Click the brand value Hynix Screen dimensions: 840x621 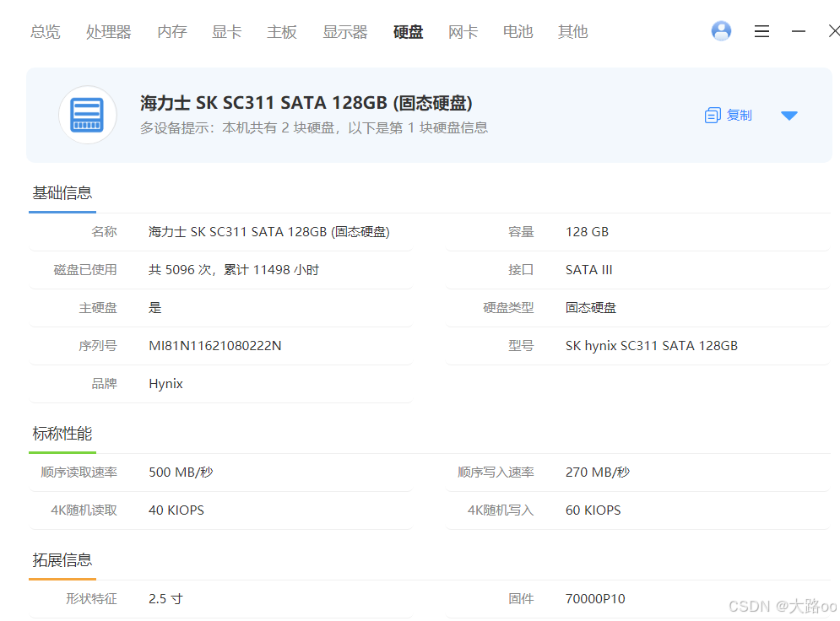[x=165, y=384]
